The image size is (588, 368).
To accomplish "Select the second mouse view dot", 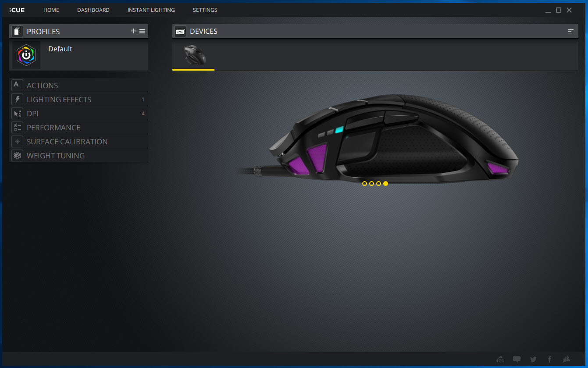I will (372, 183).
